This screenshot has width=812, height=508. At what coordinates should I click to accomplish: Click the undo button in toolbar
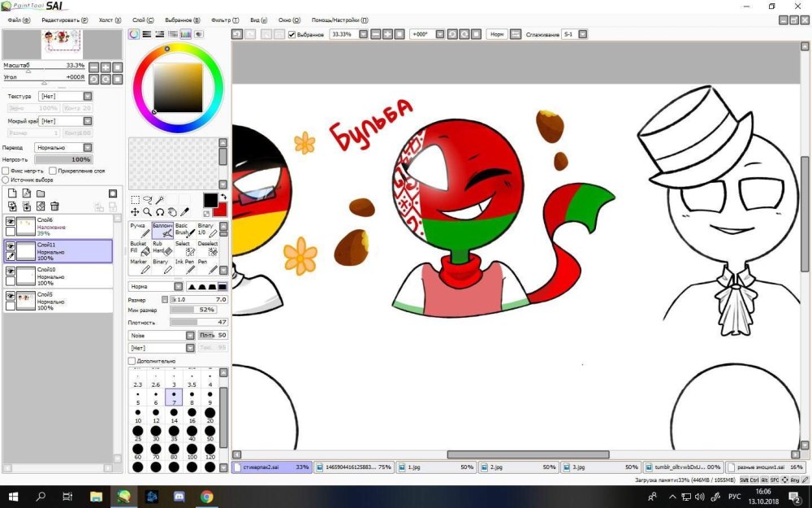237,34
